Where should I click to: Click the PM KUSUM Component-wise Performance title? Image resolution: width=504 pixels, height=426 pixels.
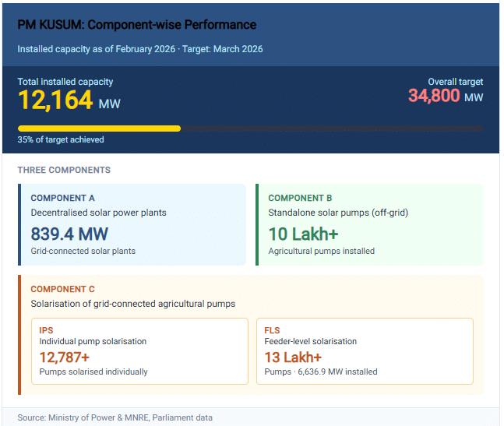(136, 25)
